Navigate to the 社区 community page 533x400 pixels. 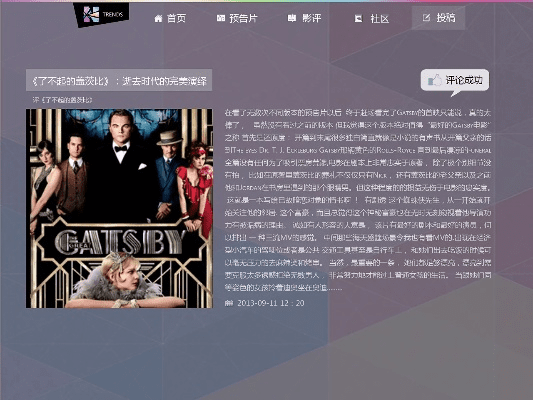[x=380, y=18]
